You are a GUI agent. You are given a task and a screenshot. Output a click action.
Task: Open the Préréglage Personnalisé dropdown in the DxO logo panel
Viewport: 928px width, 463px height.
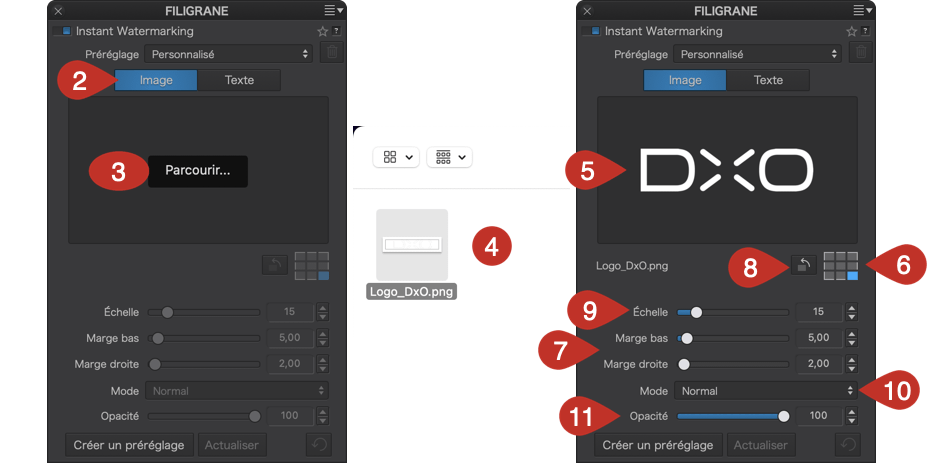pyautogui.click(x=757, y=53)
